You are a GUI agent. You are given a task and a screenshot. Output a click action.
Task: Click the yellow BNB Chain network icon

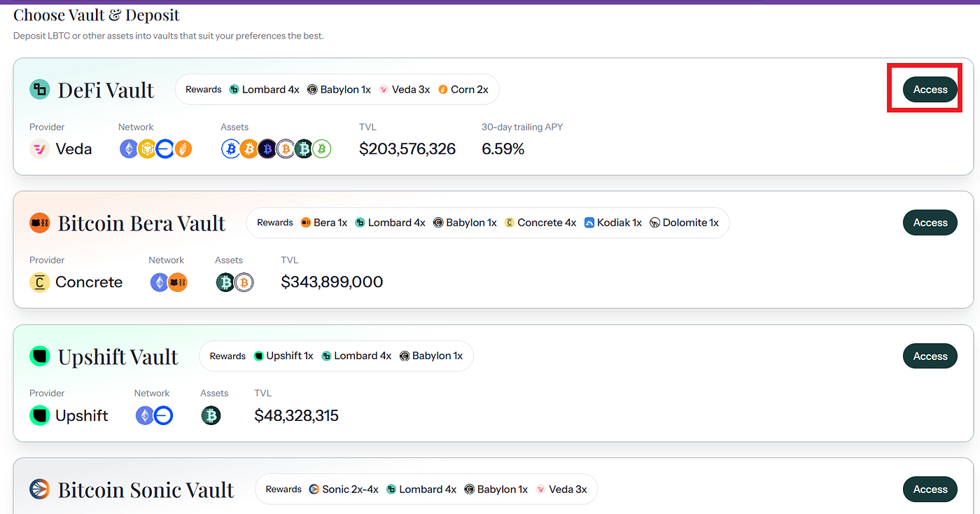coord(146,149)
